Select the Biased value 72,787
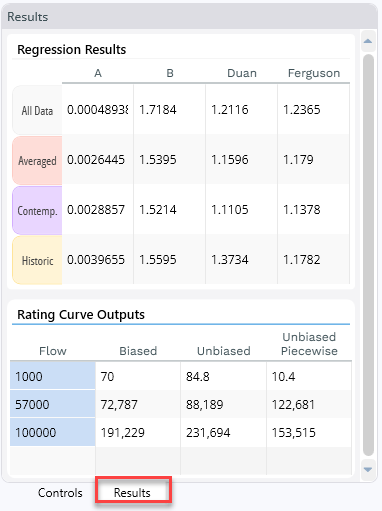 click(x=138, y=404)
